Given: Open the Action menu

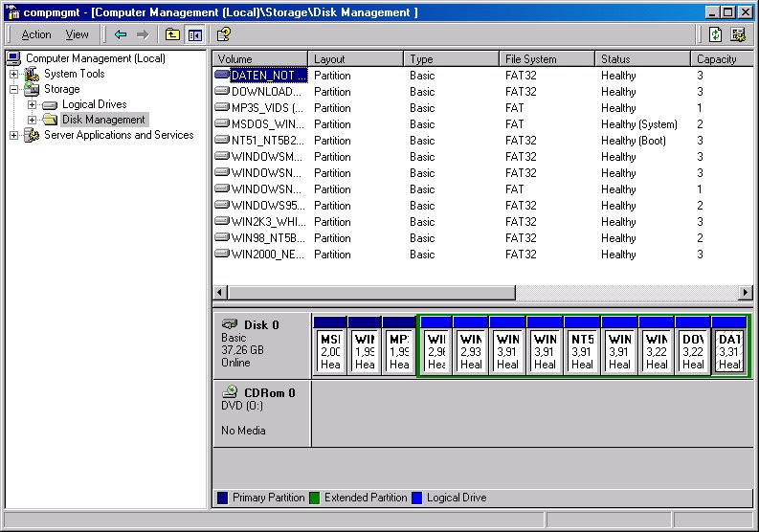Looking at the screenshot, I should click(36, 34).
